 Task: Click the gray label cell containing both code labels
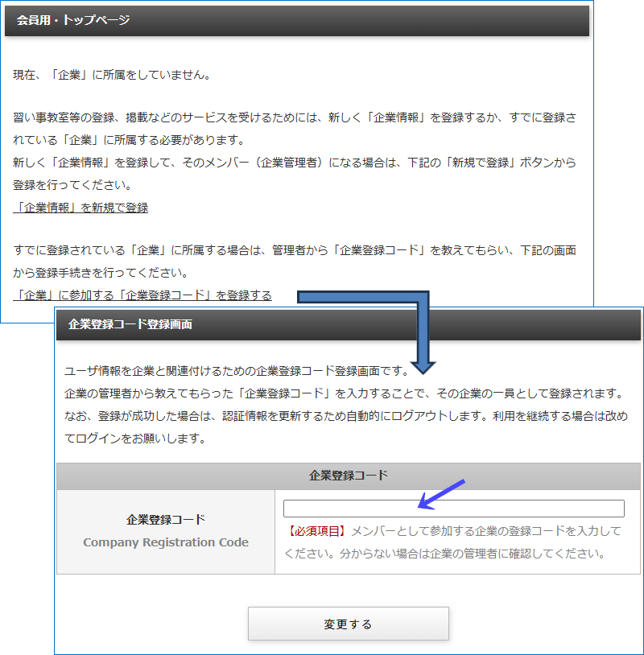(x=164, y=531)
